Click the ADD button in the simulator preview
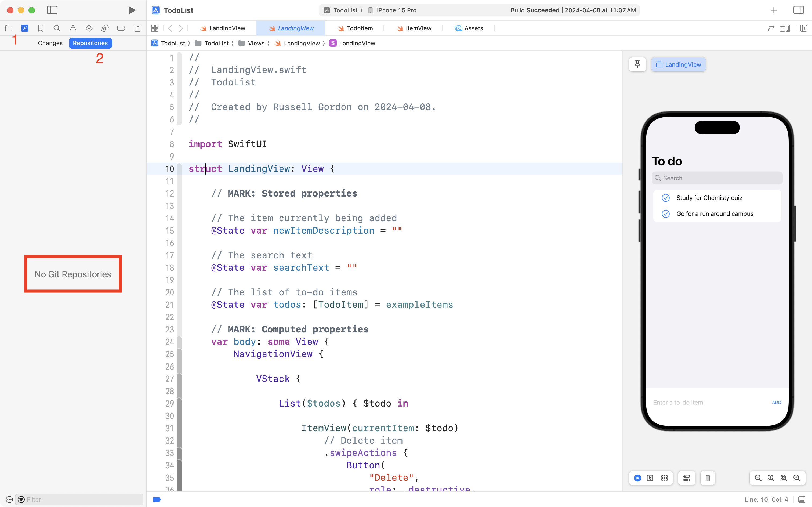The width and height of the screenshot is (812, 507). pyautogui.click(x=776, y=402)
